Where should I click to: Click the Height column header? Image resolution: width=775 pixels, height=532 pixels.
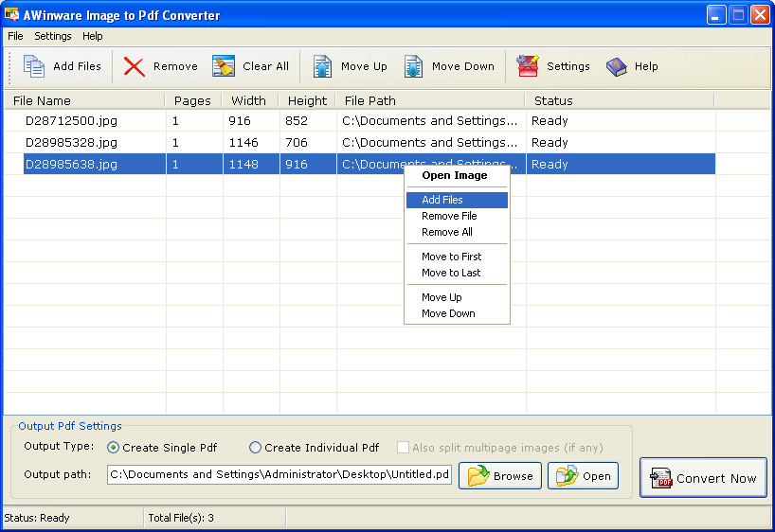tap(307, 100)
